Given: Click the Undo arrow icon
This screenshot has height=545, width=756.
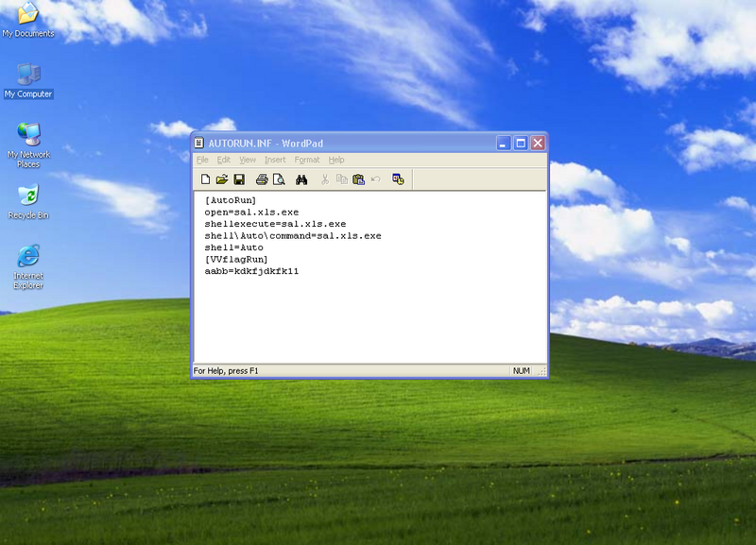Looking at the screenshot, I should tap(376, 179).
